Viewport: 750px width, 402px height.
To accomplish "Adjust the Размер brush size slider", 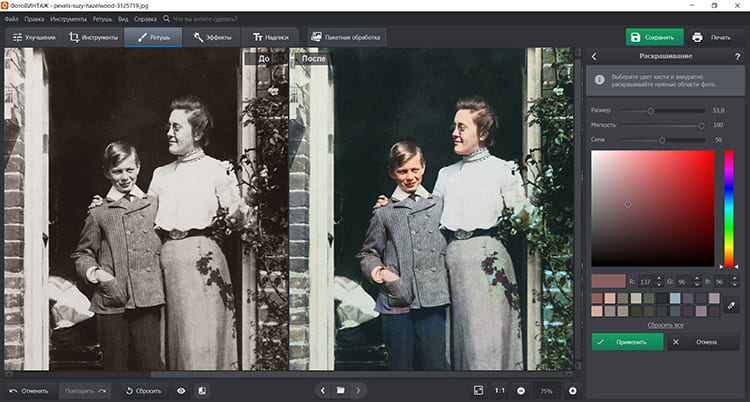I will point(651,111).
